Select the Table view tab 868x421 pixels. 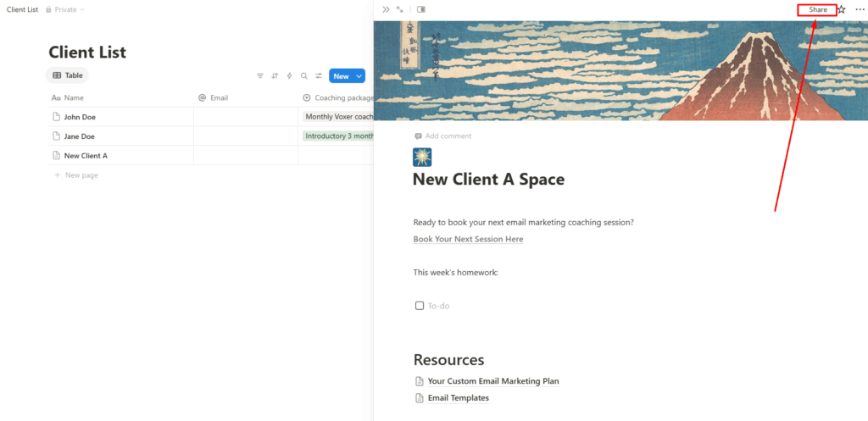tap(67, 75)
